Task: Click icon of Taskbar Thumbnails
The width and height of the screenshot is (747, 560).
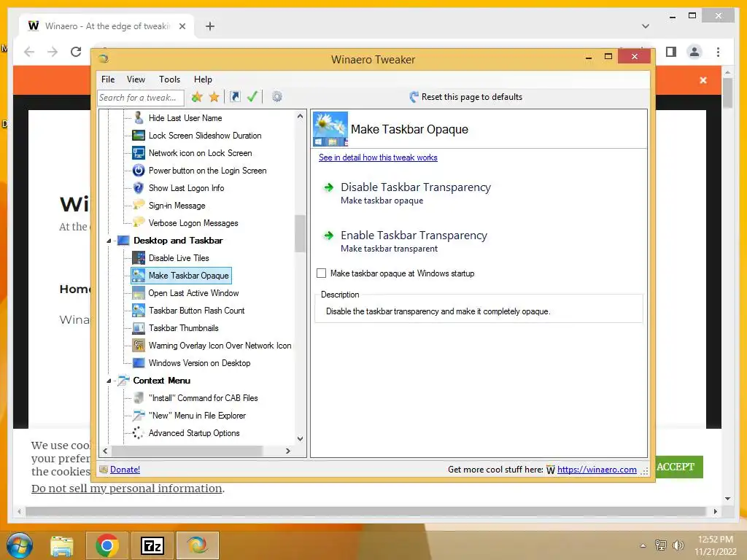Action: 139,327
